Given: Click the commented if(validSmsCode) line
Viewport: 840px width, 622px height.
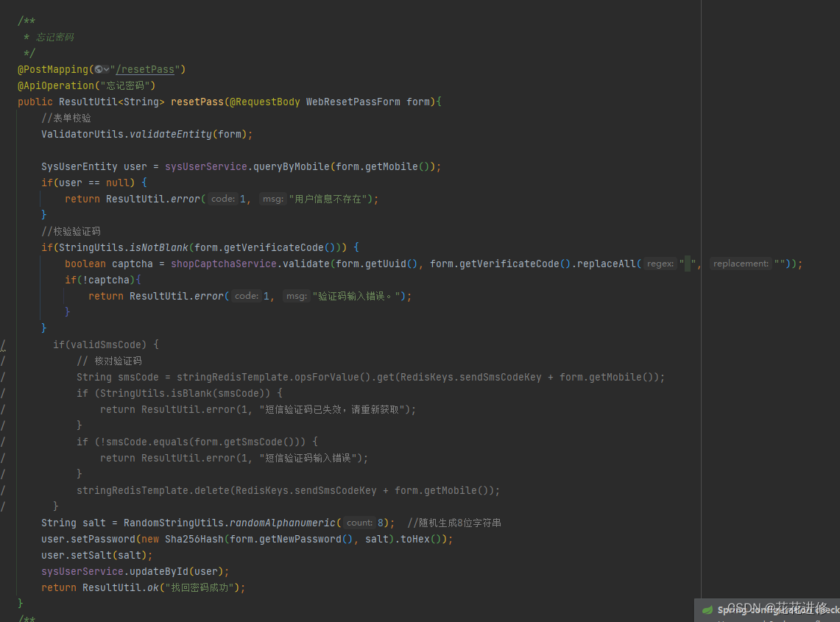Looking at the screenshot, I should pyautogui.click(x=105, y=345).
